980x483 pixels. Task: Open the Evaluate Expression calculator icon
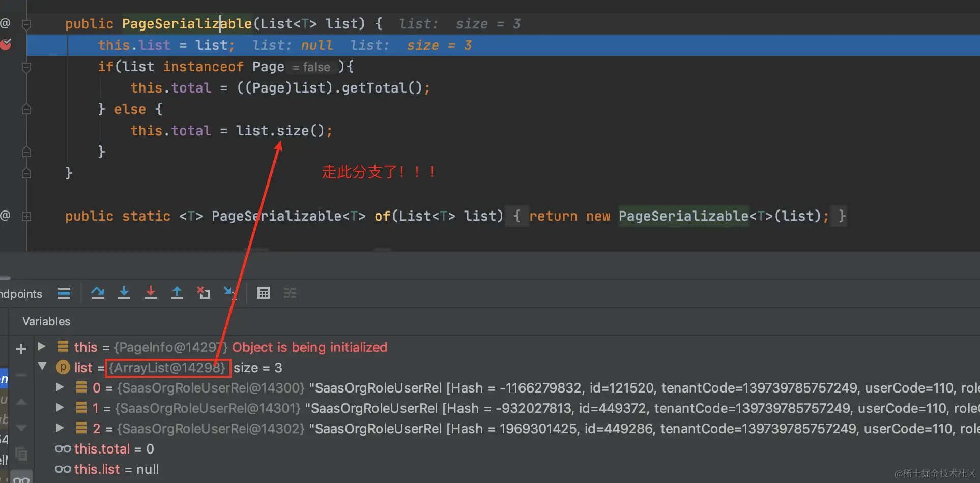(x=263, y=293)
